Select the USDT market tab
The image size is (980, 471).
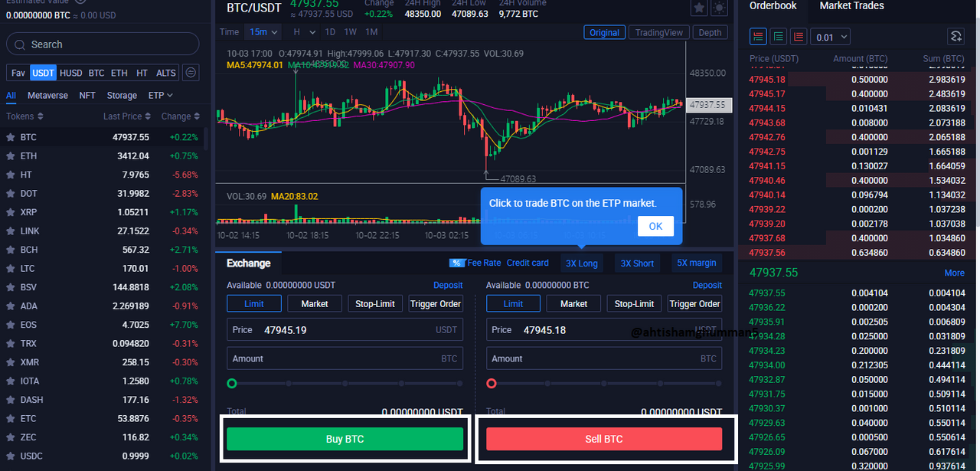[x=43, y=73]
